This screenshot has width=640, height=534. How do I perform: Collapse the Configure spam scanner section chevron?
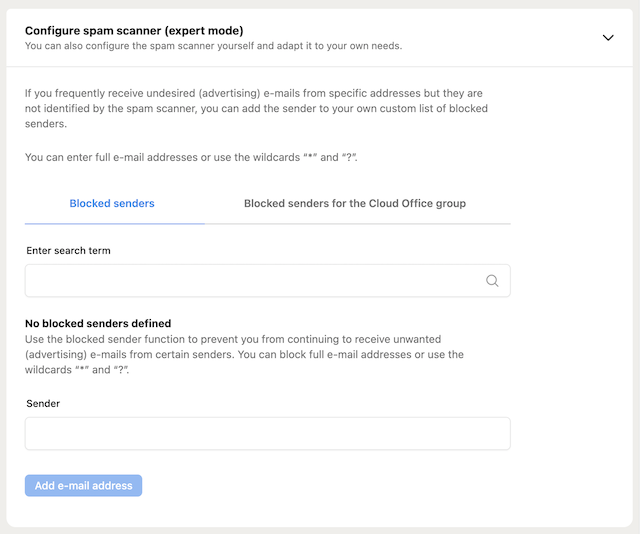point(608,38)
